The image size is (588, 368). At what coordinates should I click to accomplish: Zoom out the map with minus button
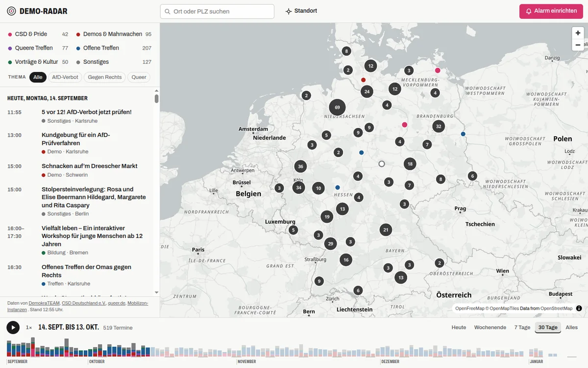click(578, 45)
